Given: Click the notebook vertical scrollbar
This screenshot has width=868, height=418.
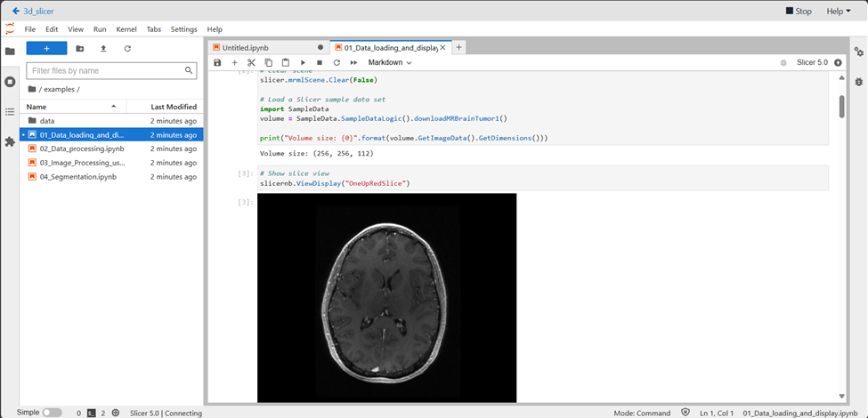Looking at the screenshot, I should pyautogui.click(x=841, y=107).
